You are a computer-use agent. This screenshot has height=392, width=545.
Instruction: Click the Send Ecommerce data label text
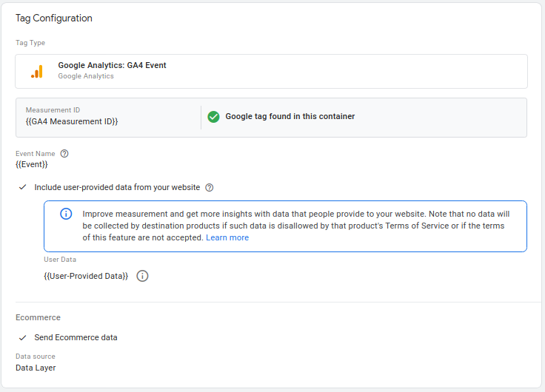point(76,338)
